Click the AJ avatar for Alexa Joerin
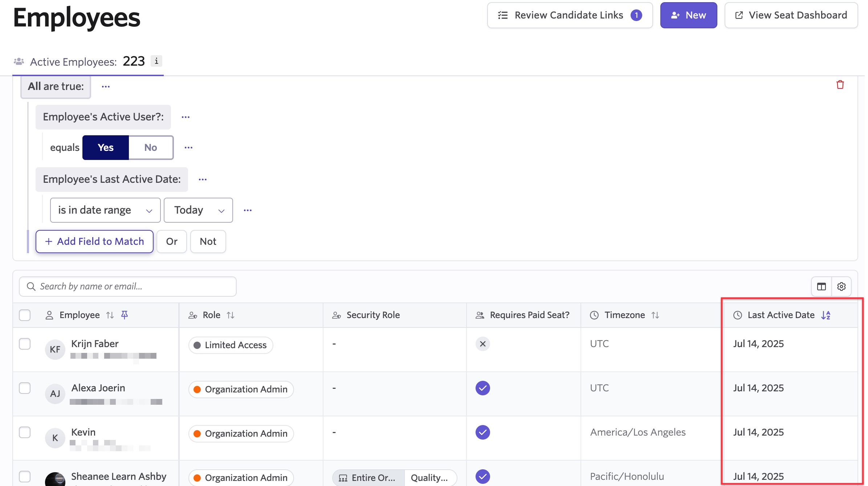 click(x=55, y=394)
